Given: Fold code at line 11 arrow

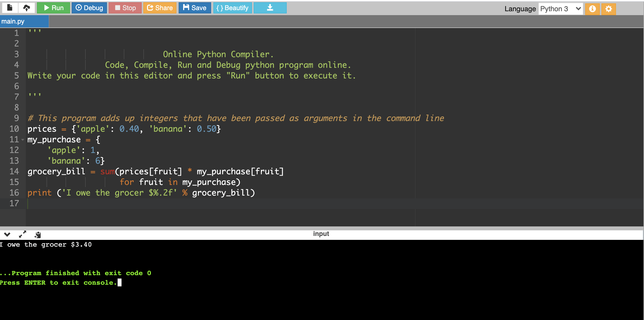Looking at the screenshot, I should point(23,140).
